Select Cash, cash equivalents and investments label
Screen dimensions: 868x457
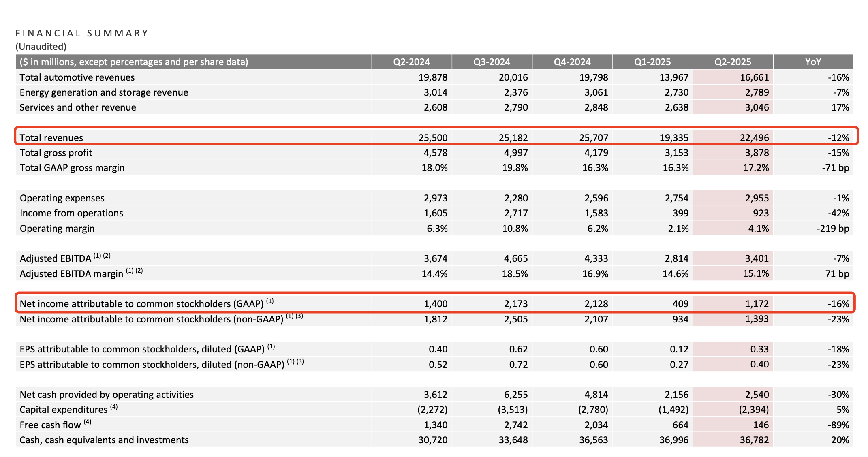pyautogui.click(x=104, y=440)
